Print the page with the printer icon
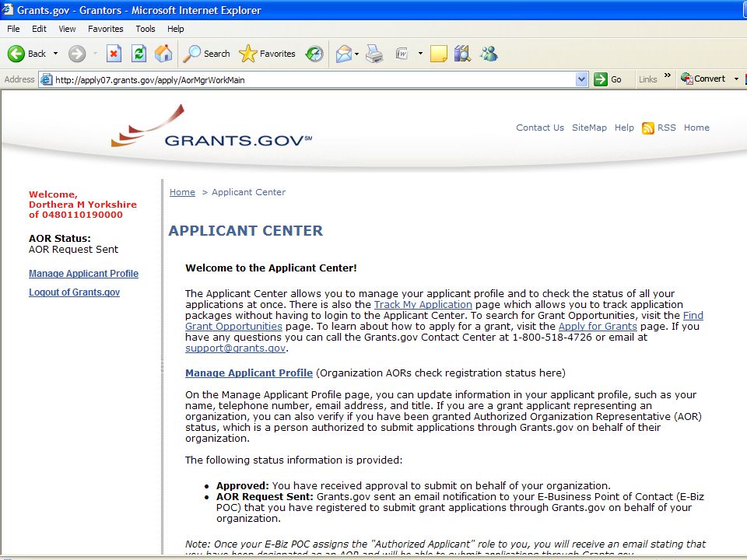Screen dimensions: 747x560 pyautogui.click(x=374, y=54)
